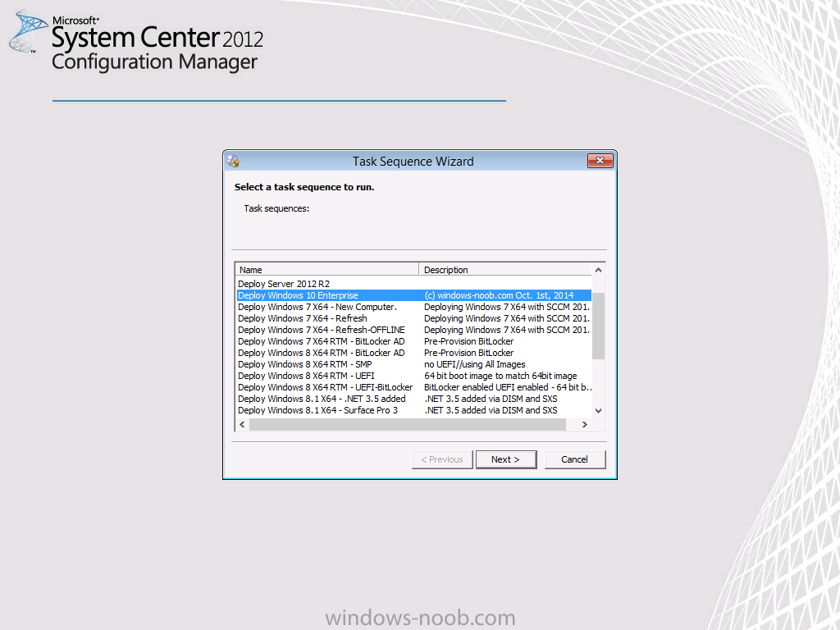This screenshot has height=630, width=840.
Task: Click the Task Sequence Wizard title bar
Action: (x=413, y=162)
